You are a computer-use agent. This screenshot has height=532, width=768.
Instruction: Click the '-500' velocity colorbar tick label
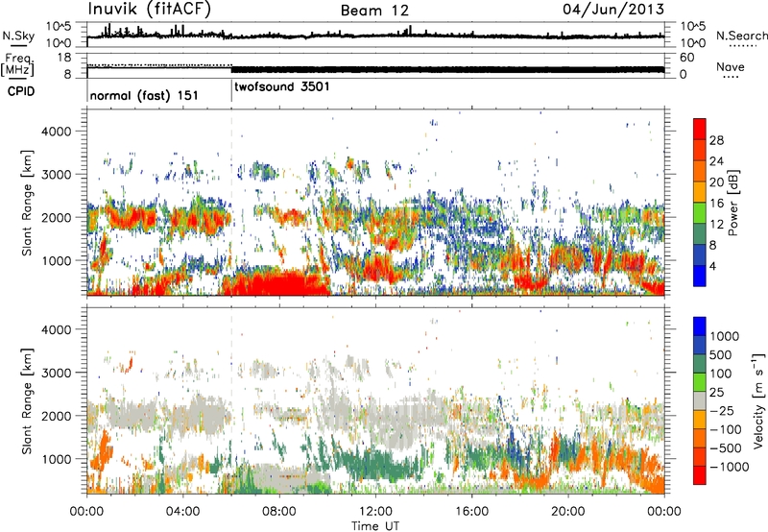point(726,447)
